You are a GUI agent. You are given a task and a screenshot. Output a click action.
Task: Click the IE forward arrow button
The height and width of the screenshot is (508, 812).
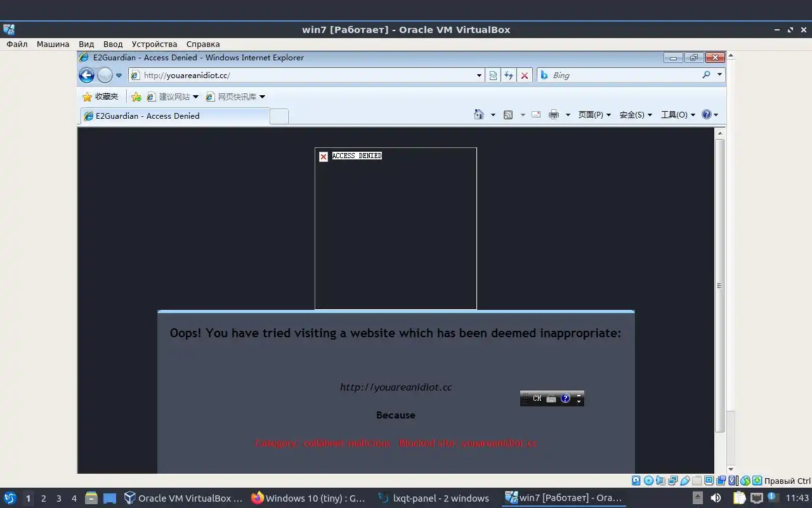pyautogui.click(x=105, y=75)
